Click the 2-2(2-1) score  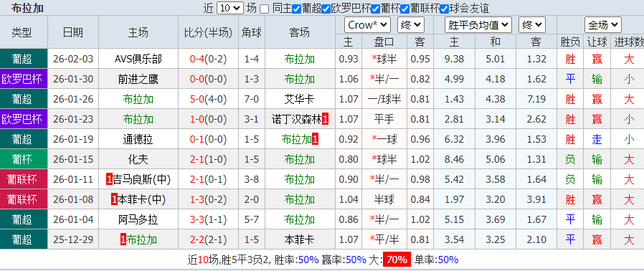(x=208, y=239)
